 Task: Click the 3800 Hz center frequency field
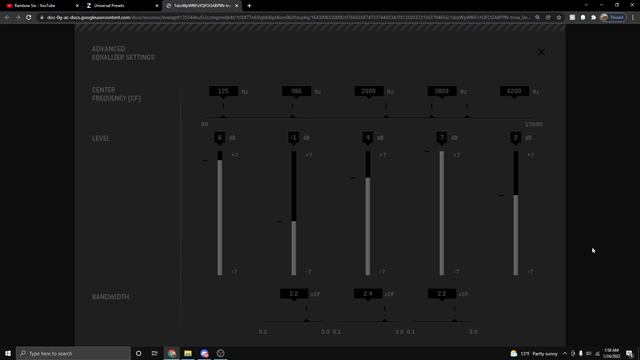point(442,91)
